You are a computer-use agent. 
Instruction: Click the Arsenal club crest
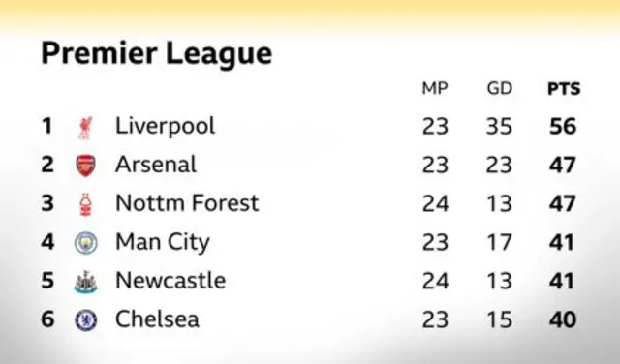click(x=86, y=166)
